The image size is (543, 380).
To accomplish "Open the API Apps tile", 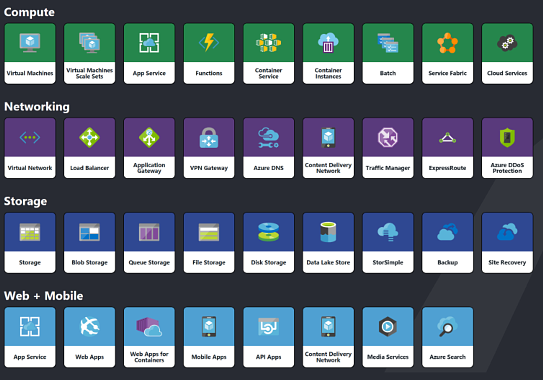I will click(268, 337).
